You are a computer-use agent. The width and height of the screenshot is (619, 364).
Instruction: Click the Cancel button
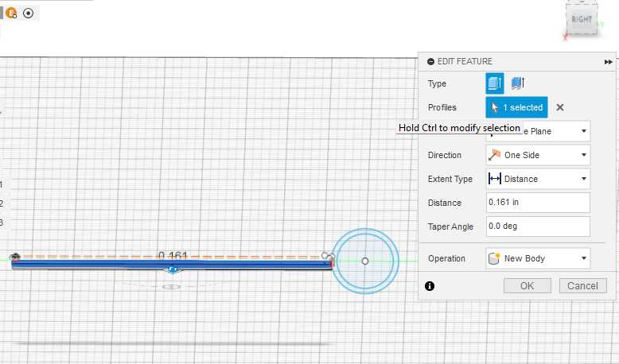point(582,285)
